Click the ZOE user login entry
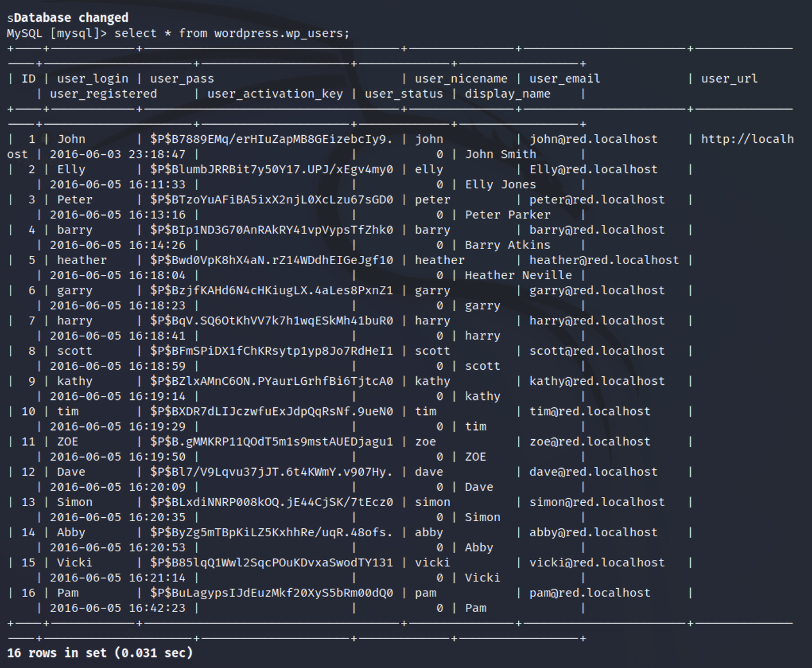 tap(67, 441)
